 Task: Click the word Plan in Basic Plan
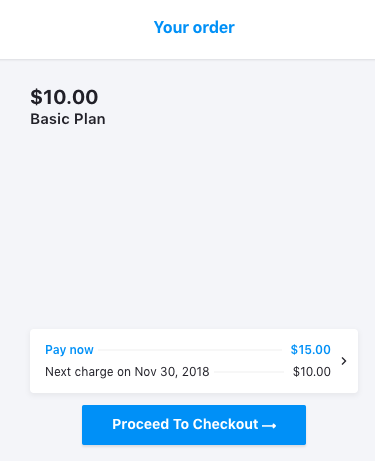coord(90,119)
